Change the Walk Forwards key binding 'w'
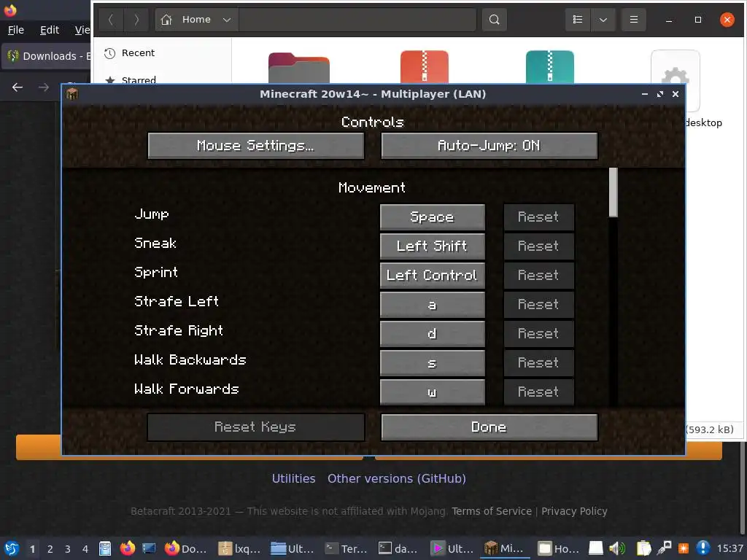The width and height of the screenshot is (747, 560). coord(432,392)
